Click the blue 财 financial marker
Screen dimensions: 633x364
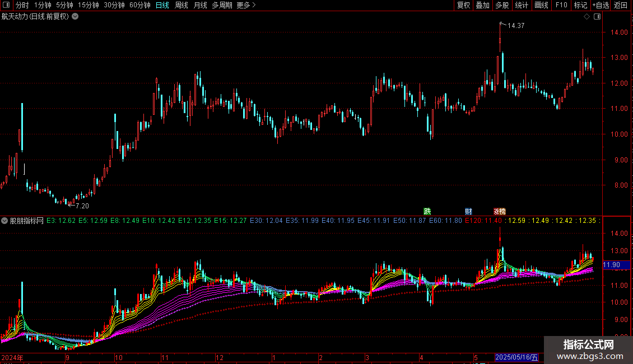pyautogui.click(x=468, y=211)
